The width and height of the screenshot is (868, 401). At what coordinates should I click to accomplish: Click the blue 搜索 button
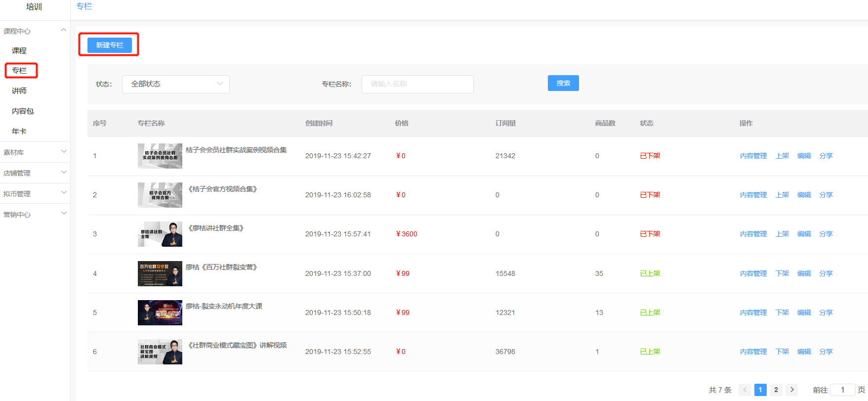pyautogui.click(x=563, y=83)
